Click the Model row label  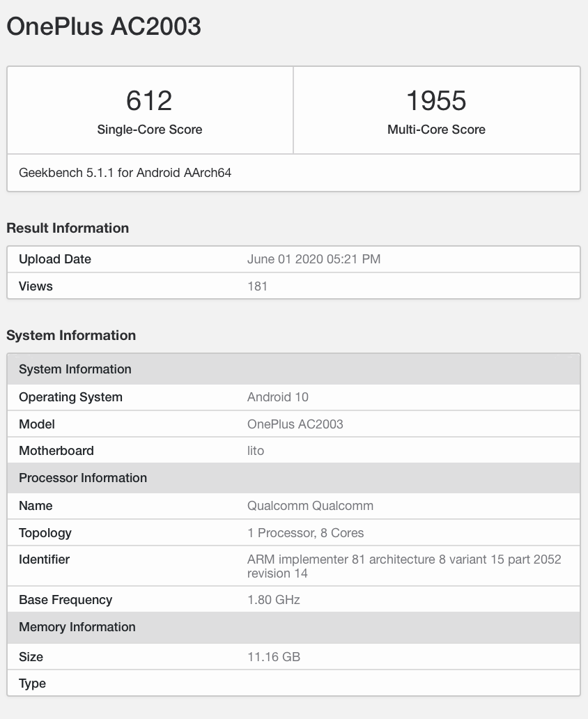point(37,424)
